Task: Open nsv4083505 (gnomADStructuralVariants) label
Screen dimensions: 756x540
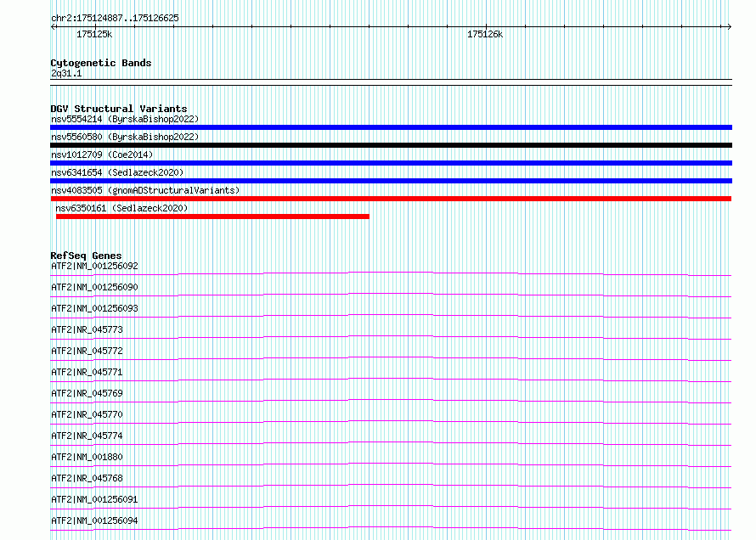Action: pyautogui.click(x=145, y=190)
